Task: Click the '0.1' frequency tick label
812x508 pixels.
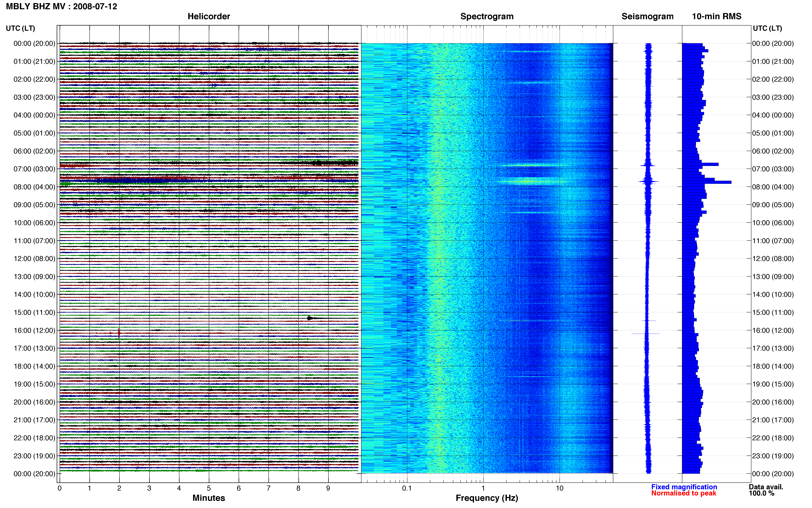Action: pos(407,488)
